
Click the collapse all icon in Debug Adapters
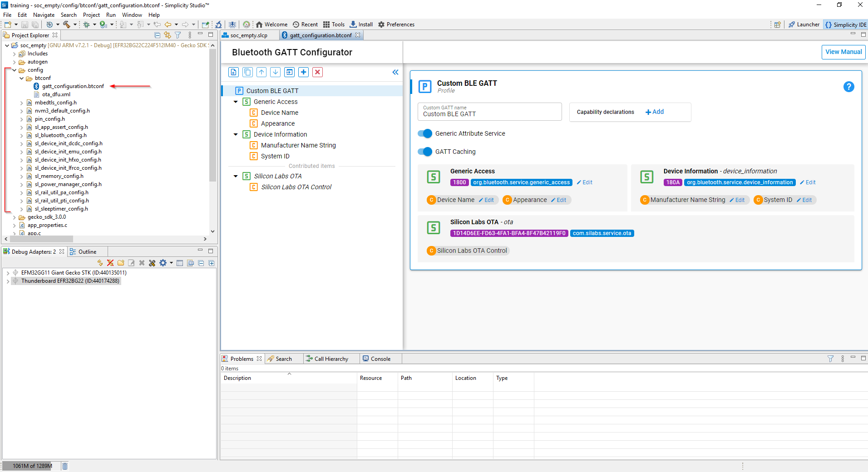(201, 263)
